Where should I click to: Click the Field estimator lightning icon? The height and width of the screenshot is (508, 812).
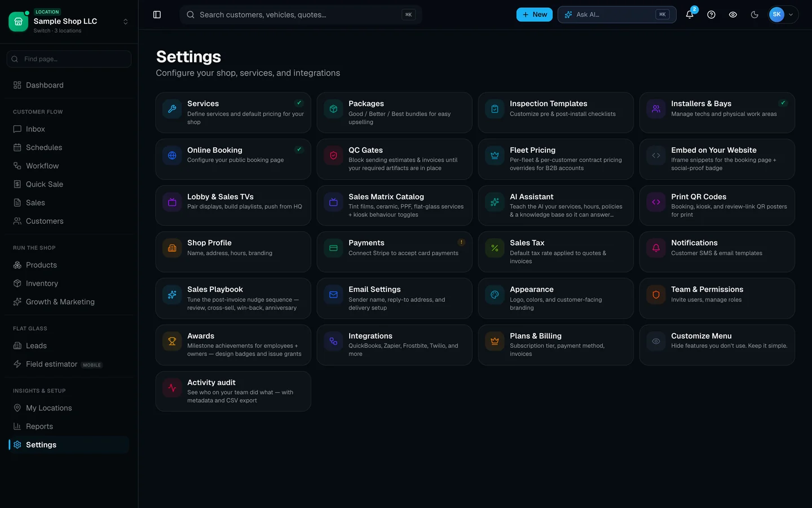tap(17, 364)
